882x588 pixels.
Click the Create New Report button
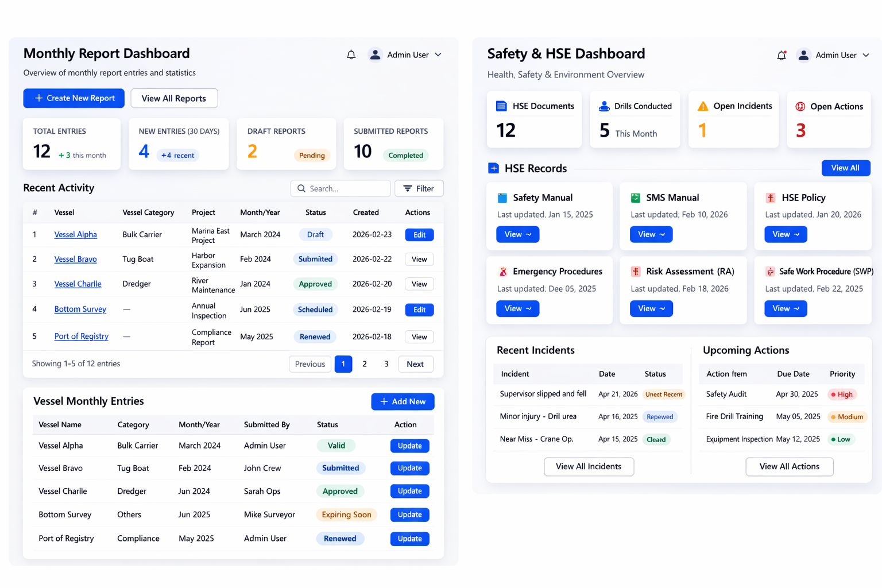click(73, 98)
